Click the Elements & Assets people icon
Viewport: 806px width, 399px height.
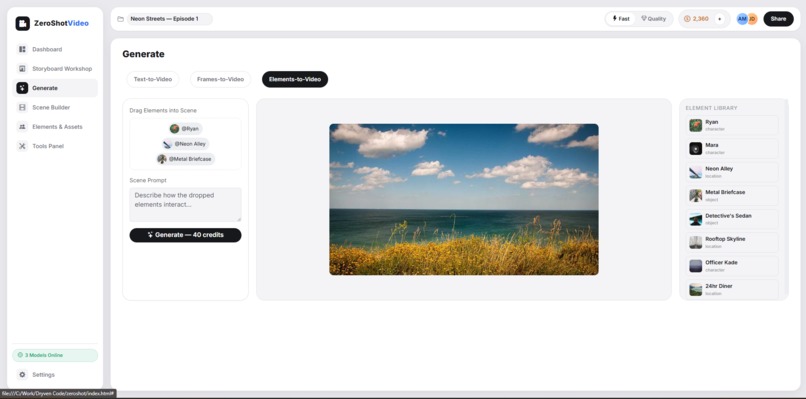click(x=22, y=126)
